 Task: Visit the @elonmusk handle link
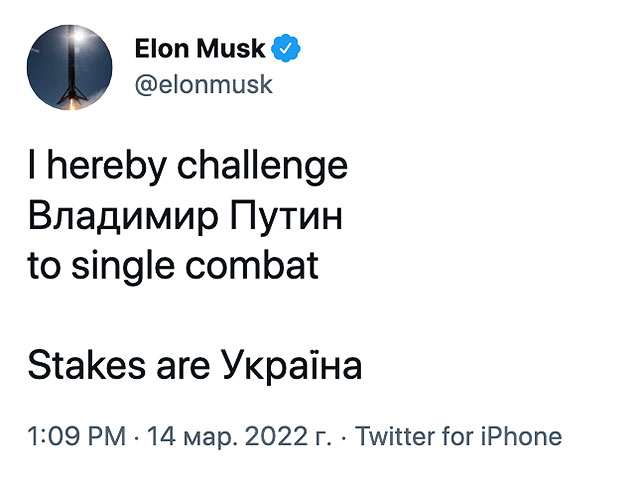pyautogui.click(x=203, y=85)
